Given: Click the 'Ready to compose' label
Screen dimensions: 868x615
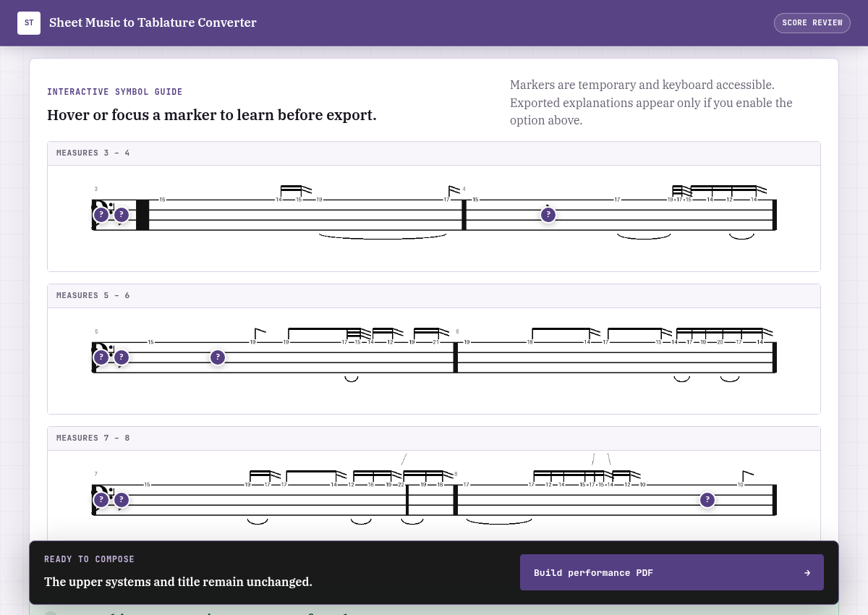Looking at the screenshot, I should [x=89, y=559].
